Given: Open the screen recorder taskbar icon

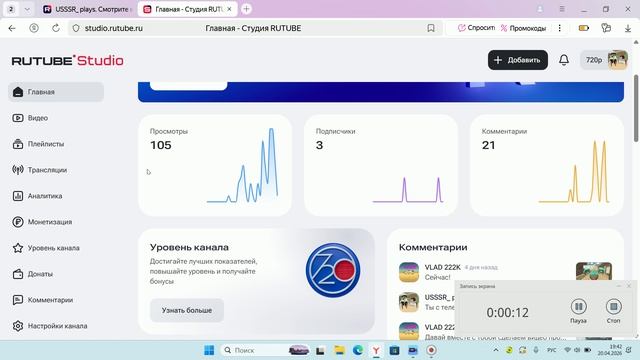Looking at the screenshot, I should 431,350.
